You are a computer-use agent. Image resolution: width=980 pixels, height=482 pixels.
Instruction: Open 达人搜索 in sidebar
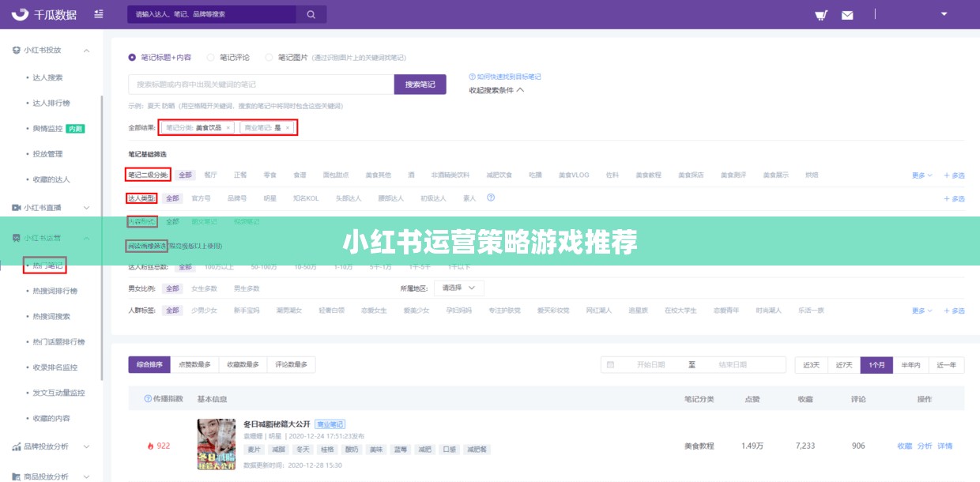click(47, 77)
